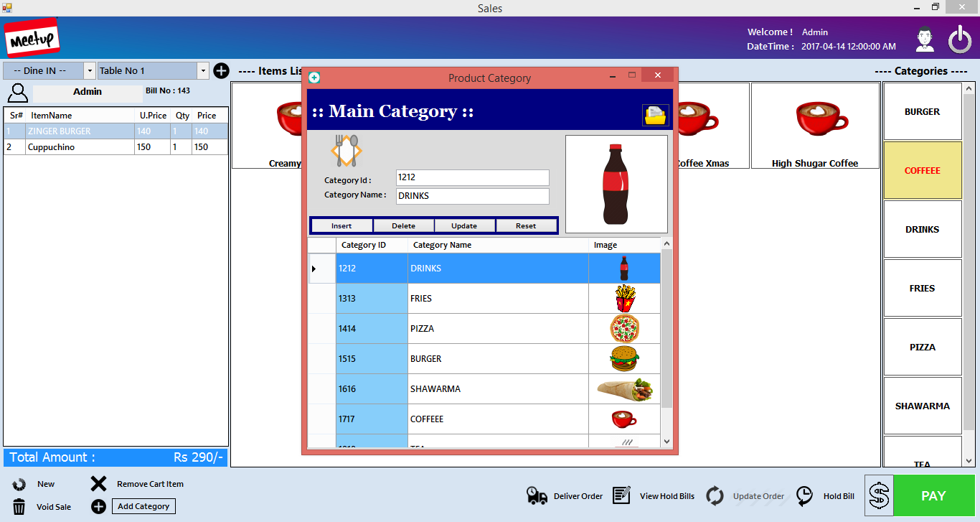
Task: Click inside the Category Name input field
Action: pyautogui.click(x=472, y=195)
